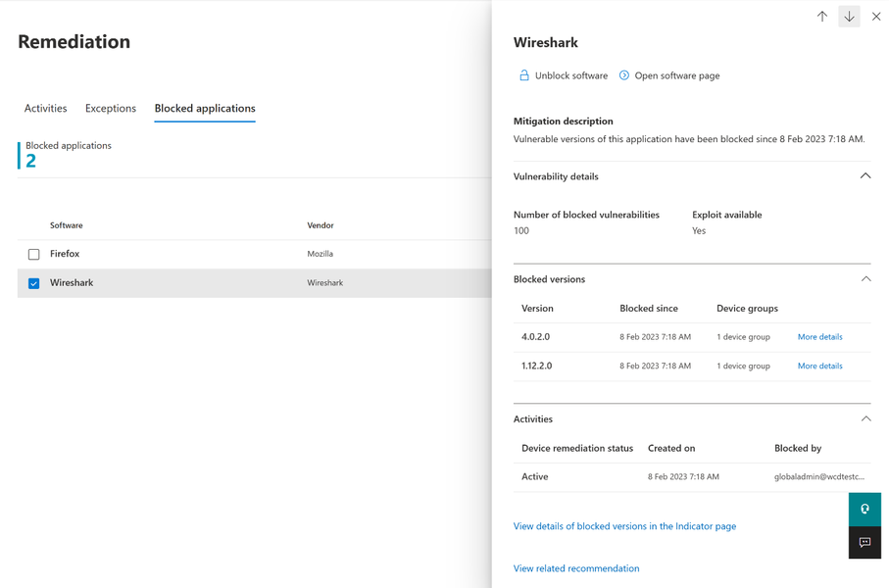Go to next item with down arrow
This screenshot has width=889, height=588.
(x=850, y=17)
